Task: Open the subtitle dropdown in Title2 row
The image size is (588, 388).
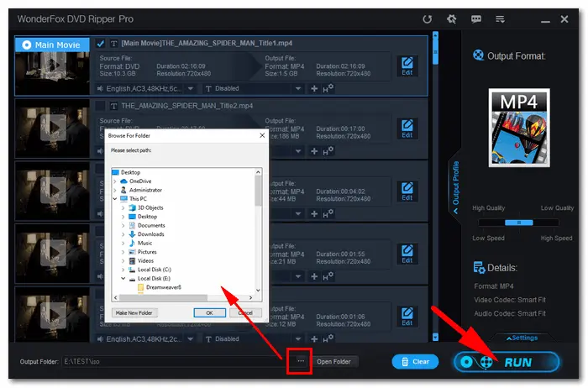Action: point(298,151)
